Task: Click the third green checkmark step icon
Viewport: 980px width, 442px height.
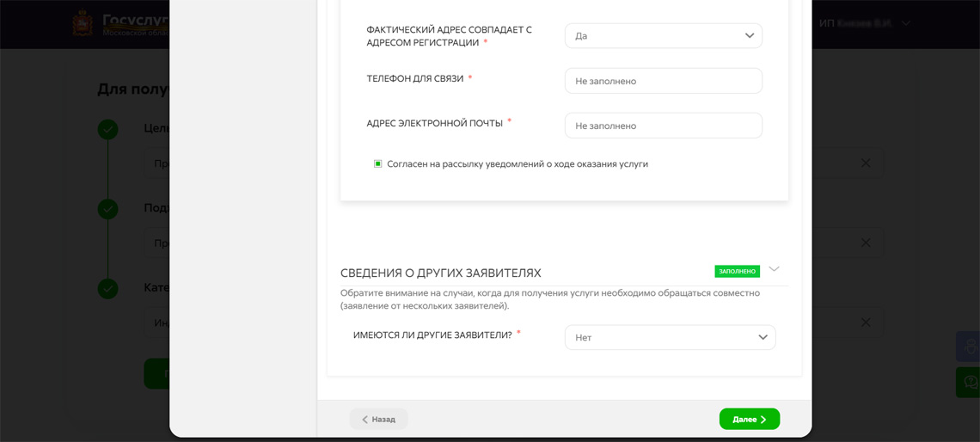Action: pos(108,288)
